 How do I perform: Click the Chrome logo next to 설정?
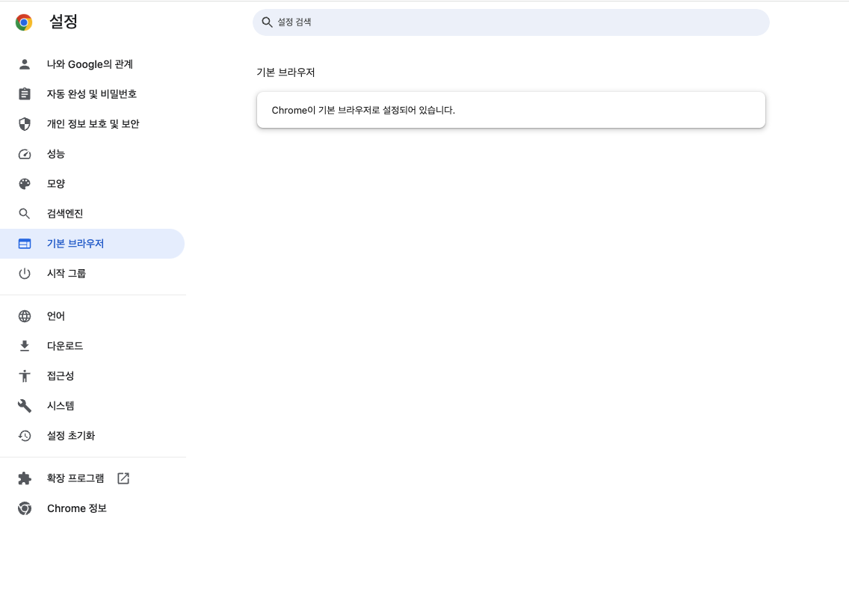point(24,22)
